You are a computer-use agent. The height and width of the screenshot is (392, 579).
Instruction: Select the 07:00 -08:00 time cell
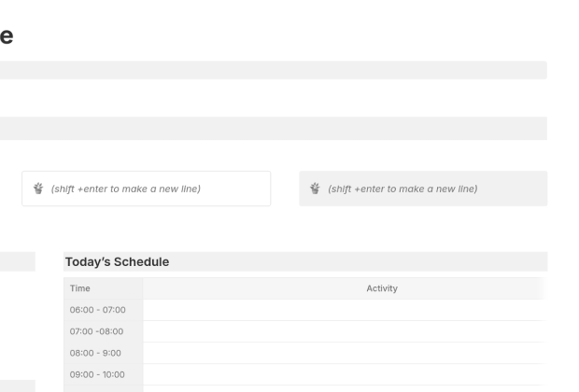[97, 331]
